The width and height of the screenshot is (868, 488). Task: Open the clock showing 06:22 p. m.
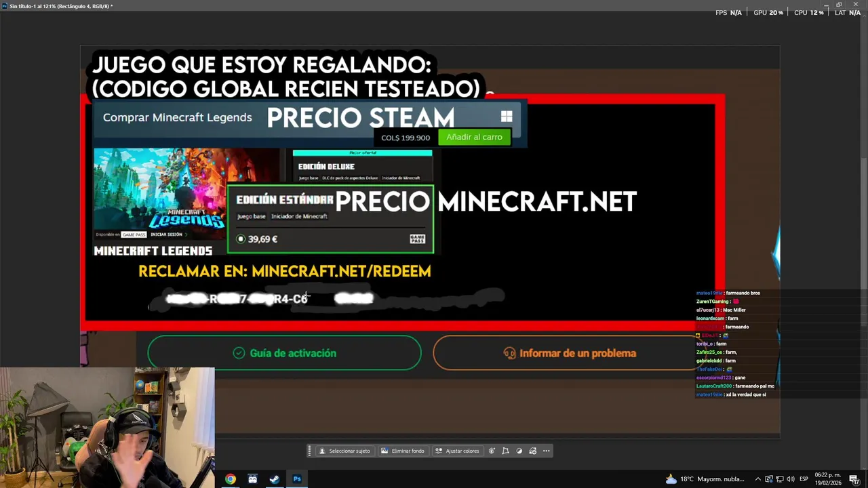(x=828, y=479)
